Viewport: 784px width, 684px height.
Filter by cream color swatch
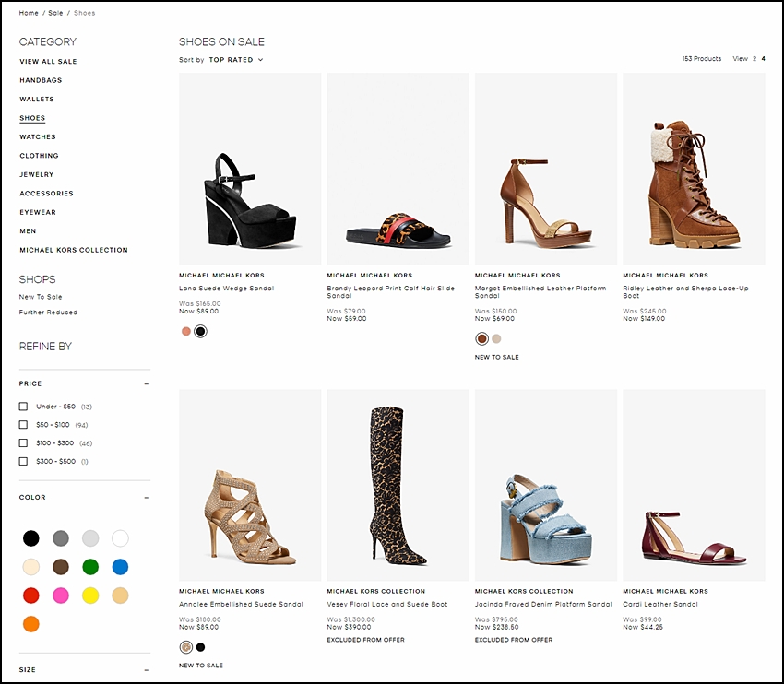pos(31,567)
